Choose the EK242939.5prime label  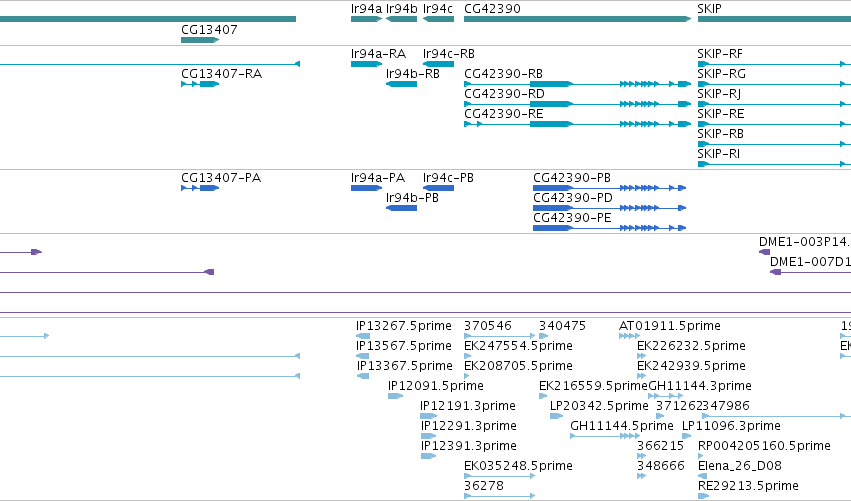pyautogui.click(x=691, y=366)
